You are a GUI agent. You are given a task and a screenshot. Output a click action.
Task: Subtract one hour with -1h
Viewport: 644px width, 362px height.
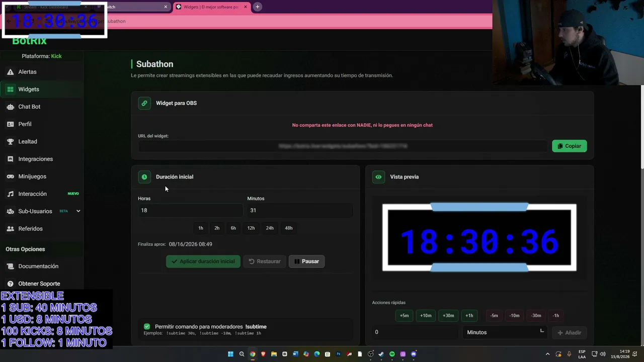pyautogui.click(x=556, y=316)
